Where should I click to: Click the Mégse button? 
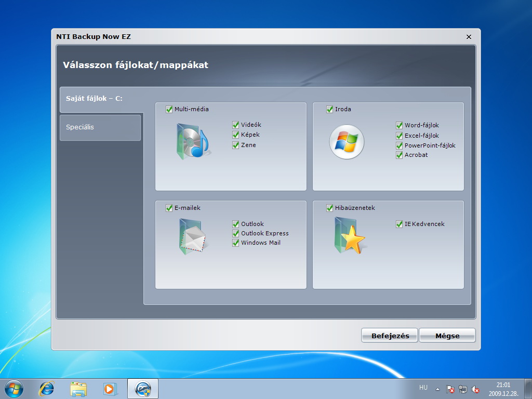coord(447,335)
